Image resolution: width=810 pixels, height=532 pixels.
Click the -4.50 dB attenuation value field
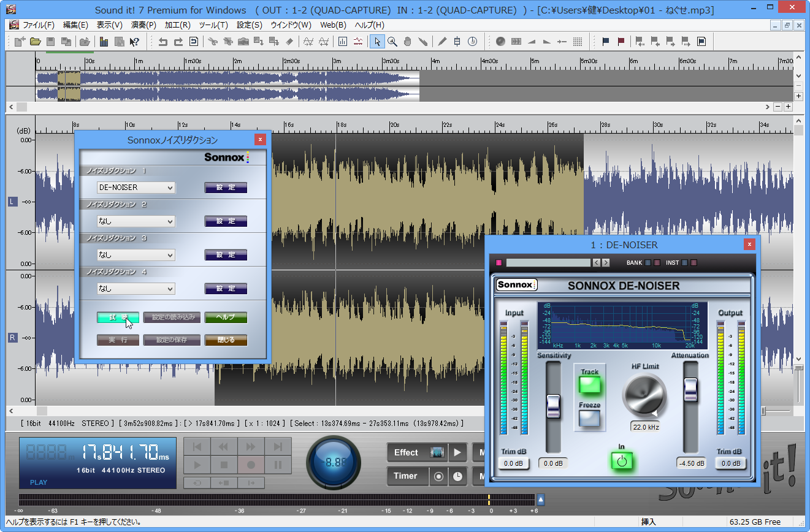pos(691,463)
